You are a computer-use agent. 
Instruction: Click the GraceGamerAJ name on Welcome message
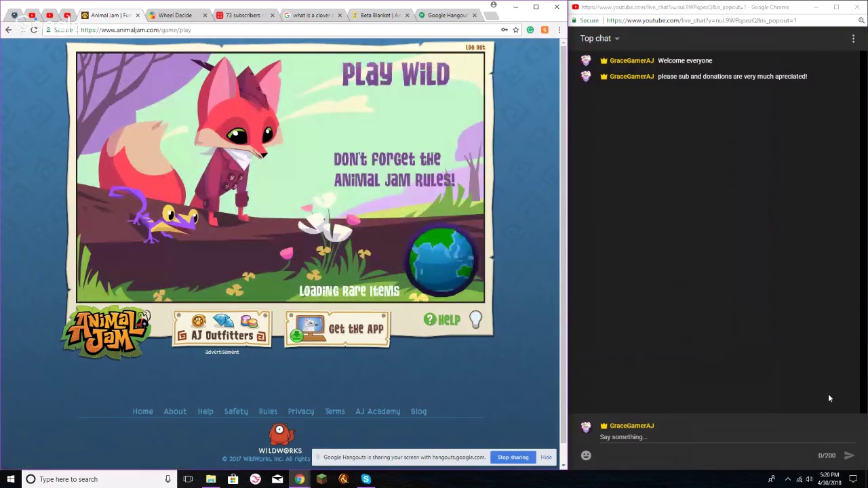(x=631, y=60)
